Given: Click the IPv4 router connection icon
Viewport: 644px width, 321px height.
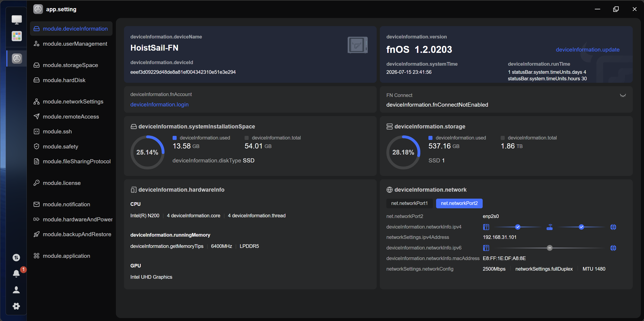Looking at the screenshot, I should (x=549, y=227).
